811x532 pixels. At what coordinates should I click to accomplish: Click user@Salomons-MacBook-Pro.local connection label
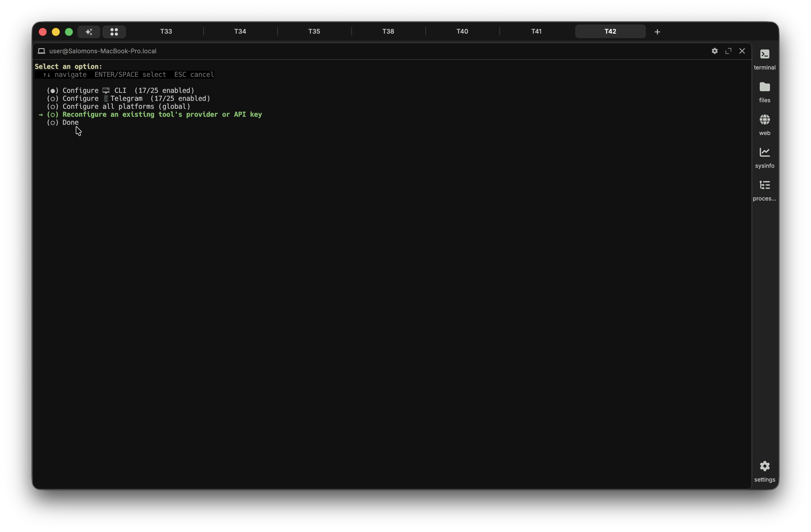(x=103, y=51)
